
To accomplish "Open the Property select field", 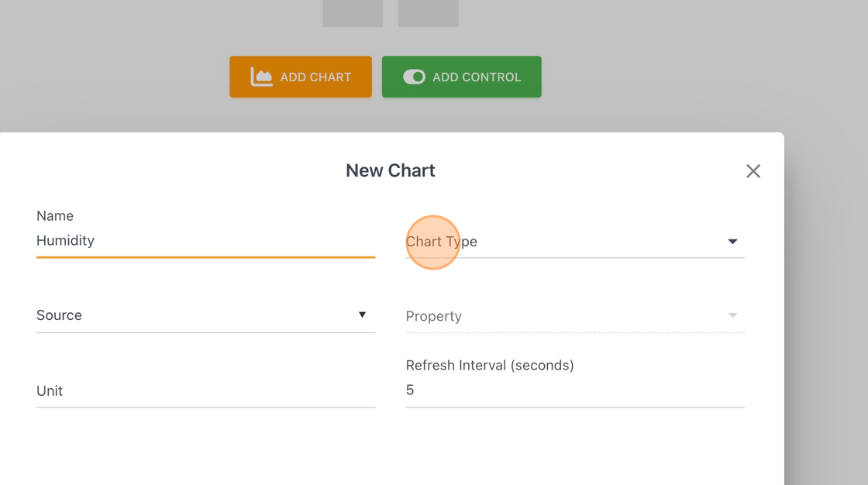I will tap(574, 316).
